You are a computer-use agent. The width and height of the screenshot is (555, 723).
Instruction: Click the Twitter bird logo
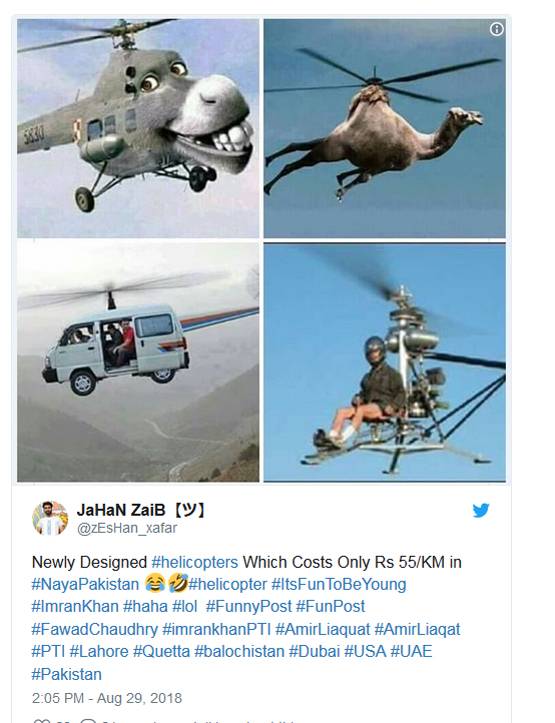(x=480, y=510)
